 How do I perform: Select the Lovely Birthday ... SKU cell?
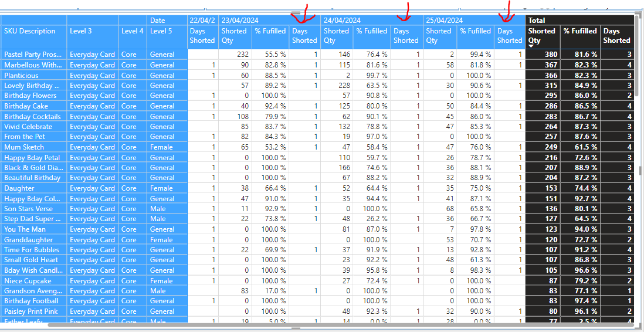tap(32, 86)
